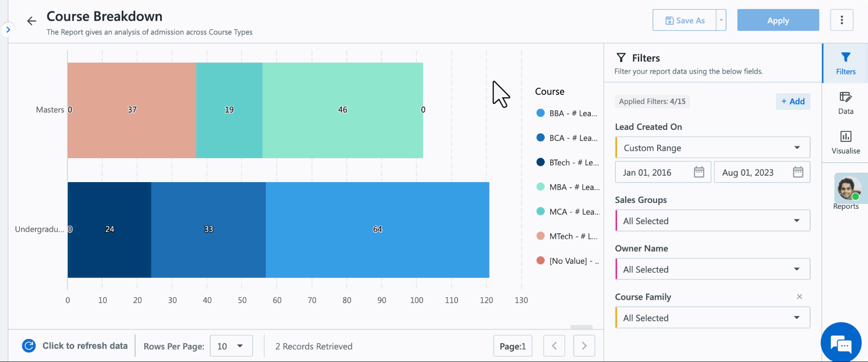Toggle BBA series in chart legend
The height and width of the screenshot is (362, 868).
pos(567,113)
